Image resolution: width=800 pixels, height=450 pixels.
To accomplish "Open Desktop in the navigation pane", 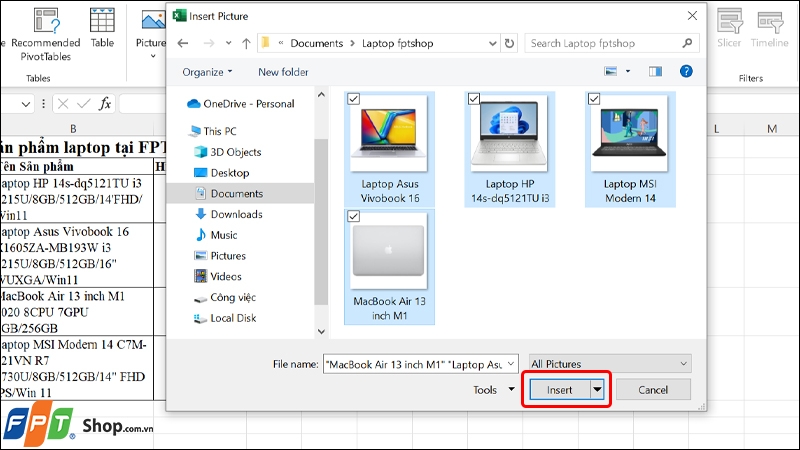I will click(222, 173).
